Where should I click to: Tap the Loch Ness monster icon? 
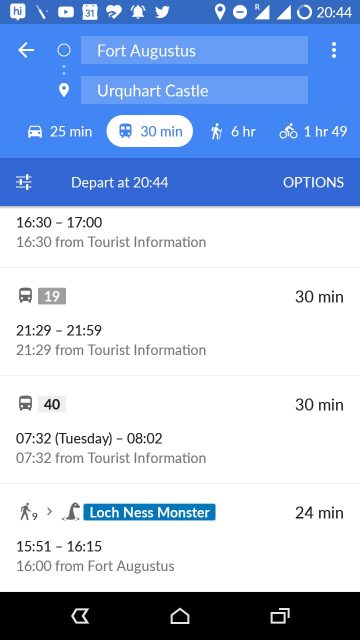point(72,512)
